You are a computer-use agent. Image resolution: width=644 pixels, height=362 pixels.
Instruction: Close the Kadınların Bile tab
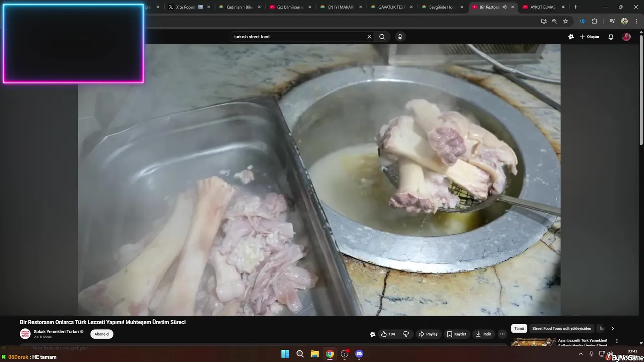coord(259,7)
